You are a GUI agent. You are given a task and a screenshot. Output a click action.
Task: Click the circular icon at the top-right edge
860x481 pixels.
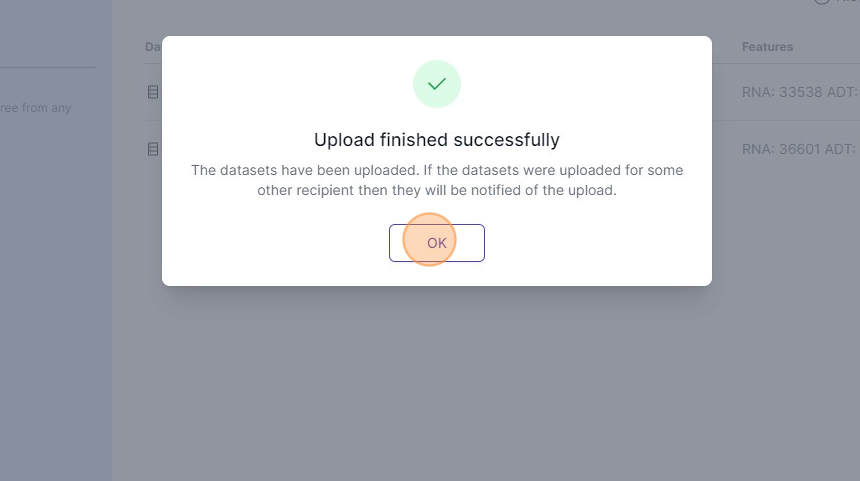coord(822,3)
